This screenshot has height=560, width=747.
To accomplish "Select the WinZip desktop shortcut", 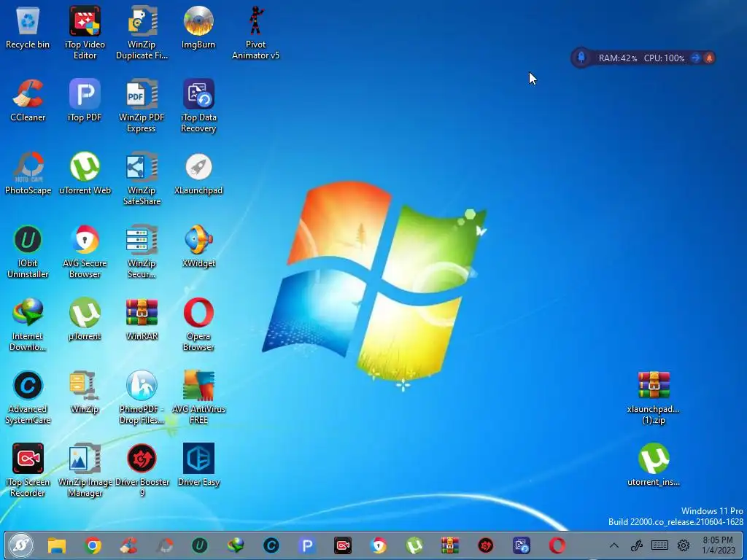I will [x=85, y=392].
